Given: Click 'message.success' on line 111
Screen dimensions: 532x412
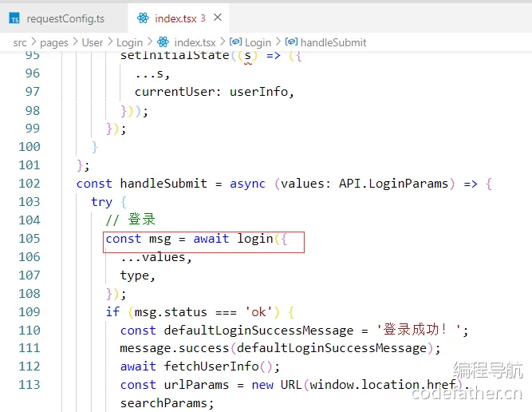Looking at the screenshot, I should [175, 348].
